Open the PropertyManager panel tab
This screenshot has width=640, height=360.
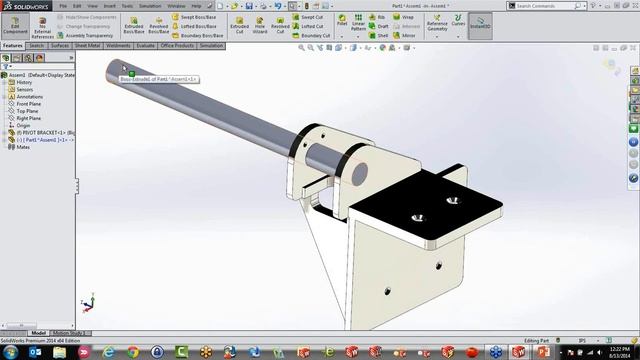17,58
